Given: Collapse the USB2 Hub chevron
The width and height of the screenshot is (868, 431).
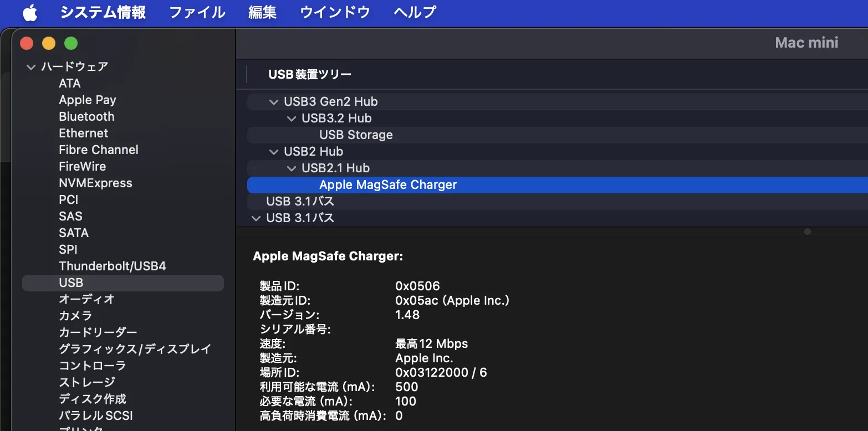Looking at the screenshot, I should point(273,152).
